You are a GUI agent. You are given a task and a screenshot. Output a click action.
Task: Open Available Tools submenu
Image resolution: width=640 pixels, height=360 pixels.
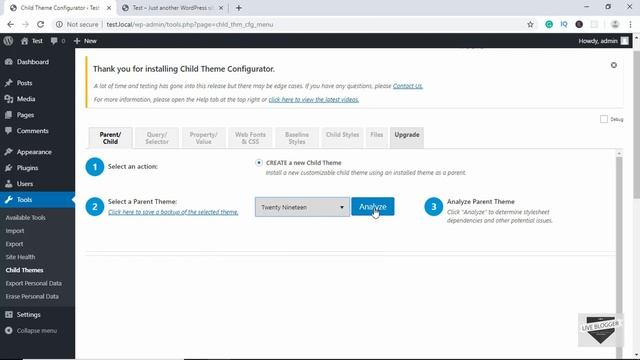[25, 218]
